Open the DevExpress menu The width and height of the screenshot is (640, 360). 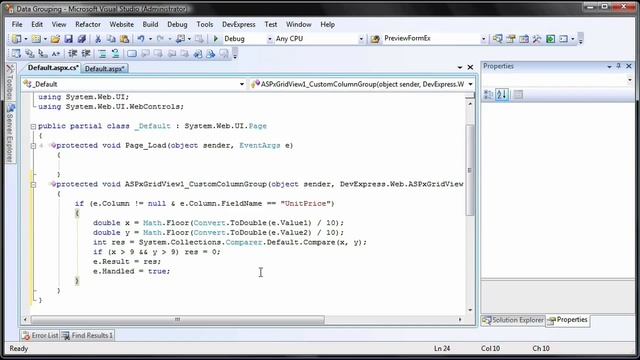[239, 24]
